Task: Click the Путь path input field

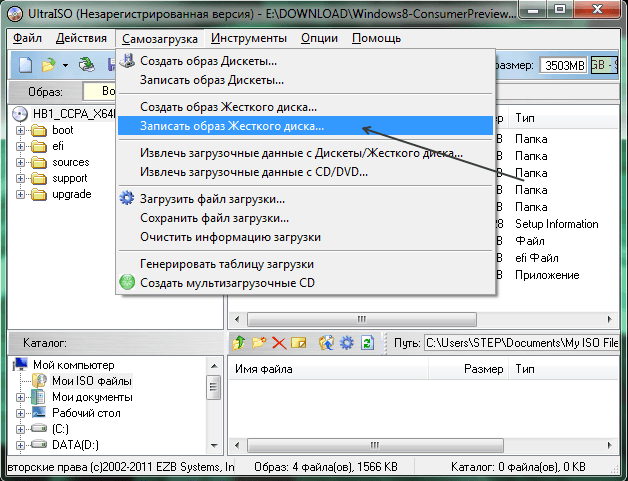Action: coord(520,343)
